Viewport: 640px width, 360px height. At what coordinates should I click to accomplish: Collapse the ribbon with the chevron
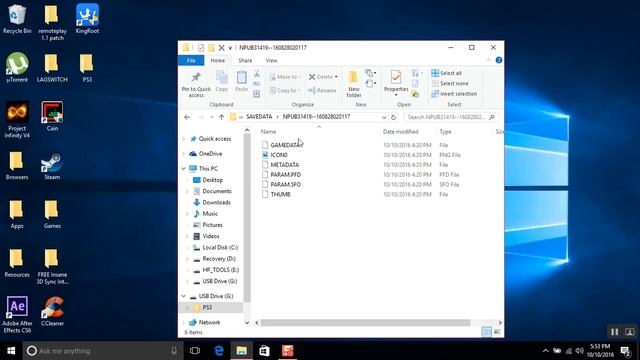click(488, 60)
